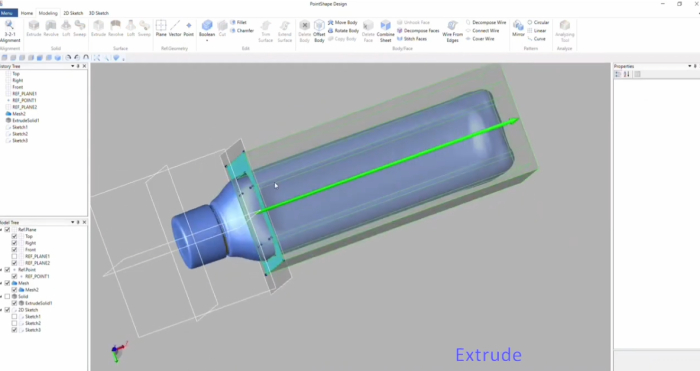Click the Offset Body icon
The height and width of the screenshot is (371, 700).
[x=319, y=25]
